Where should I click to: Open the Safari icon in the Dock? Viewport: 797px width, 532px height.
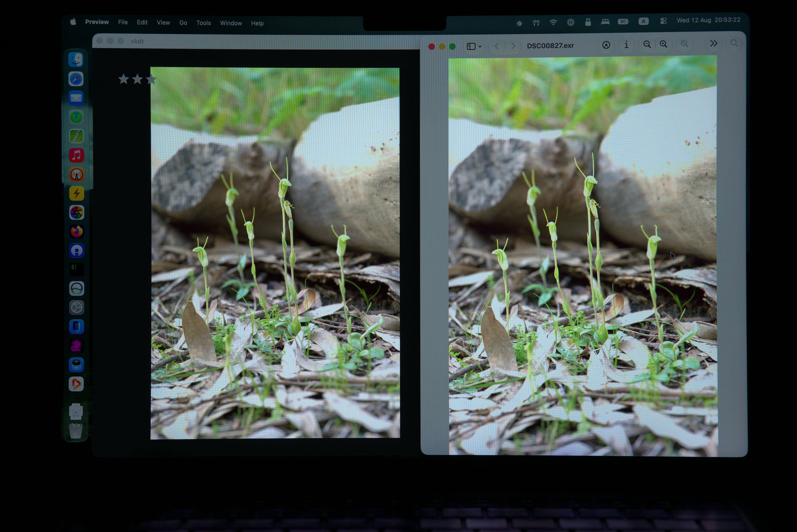click(x=76, y=79)
